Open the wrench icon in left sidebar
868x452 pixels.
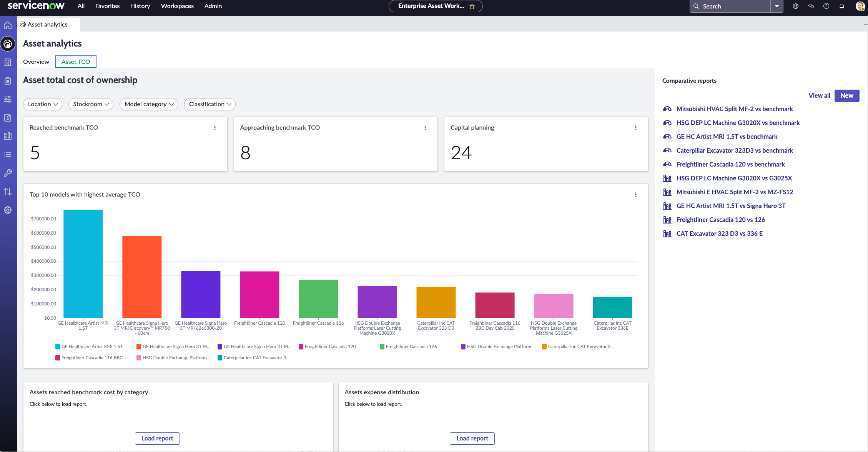(8, 173)
